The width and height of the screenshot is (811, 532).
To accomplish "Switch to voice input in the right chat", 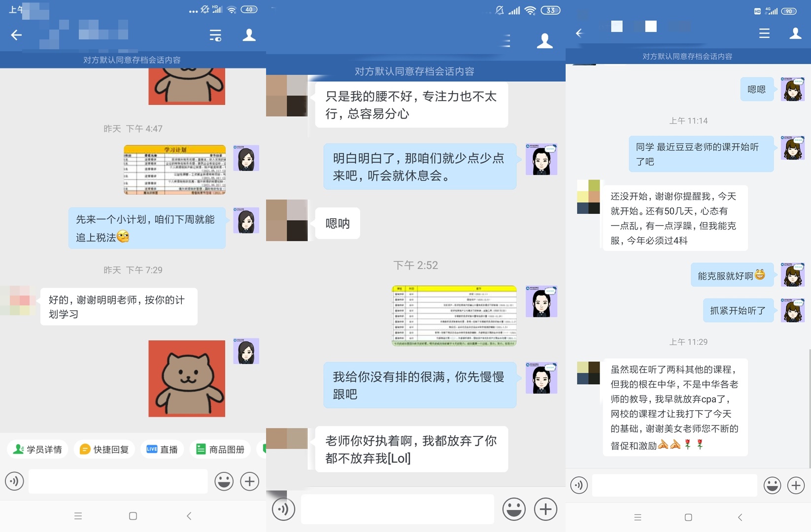I will click(579, 485).
